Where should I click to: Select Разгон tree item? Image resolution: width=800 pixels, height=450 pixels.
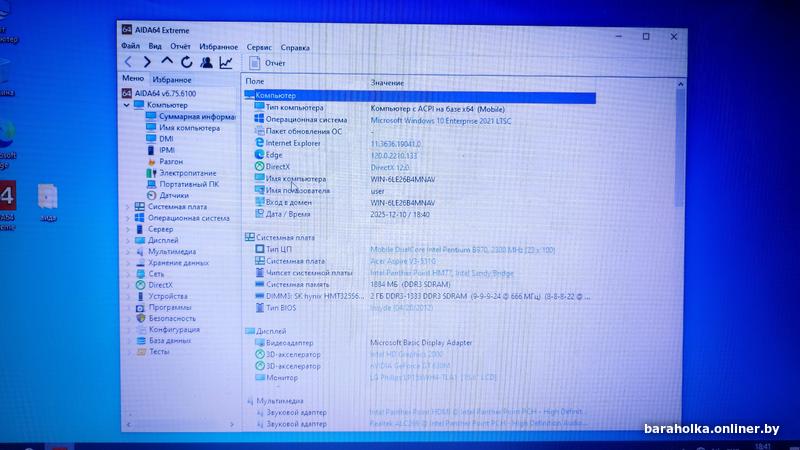pyautogui.click(x=164, y=161)
